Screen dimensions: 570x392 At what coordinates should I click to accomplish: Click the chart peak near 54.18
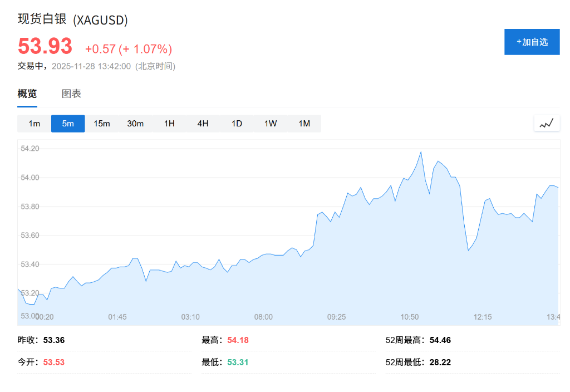pyautogui.click(x=421, y=151)
